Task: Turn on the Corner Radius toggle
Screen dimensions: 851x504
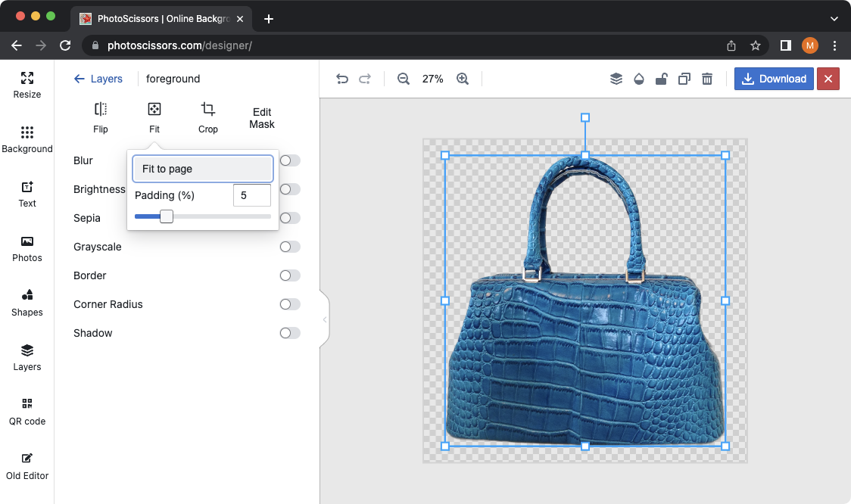Action: (289, 304)
